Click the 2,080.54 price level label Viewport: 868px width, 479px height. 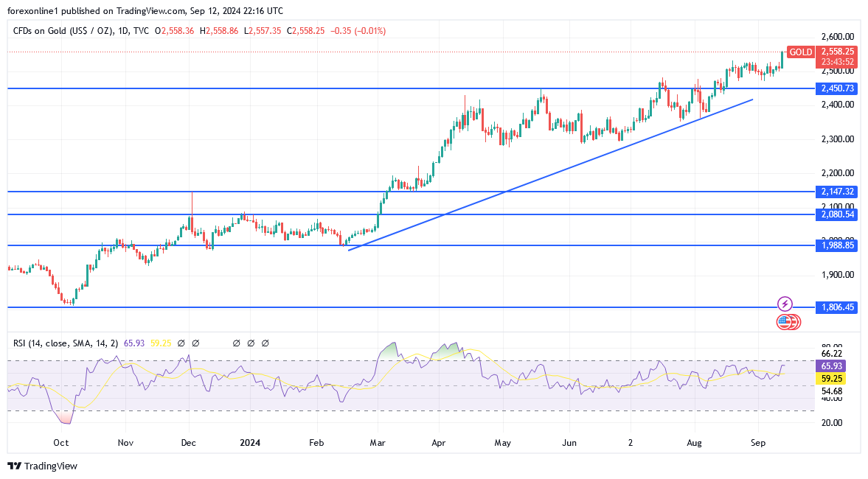(x=837, y=214)
